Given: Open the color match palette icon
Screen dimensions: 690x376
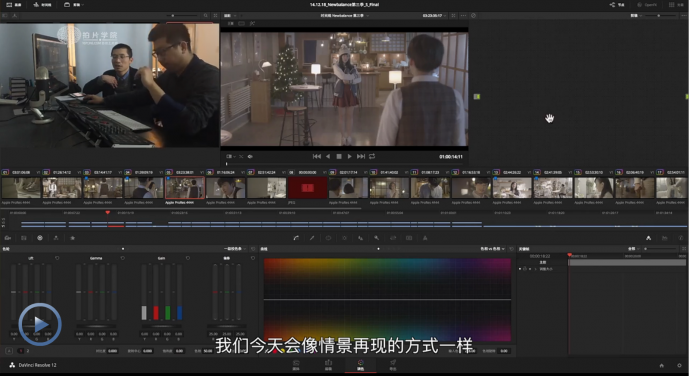Looking at the screenshot, I should [24, 238].
